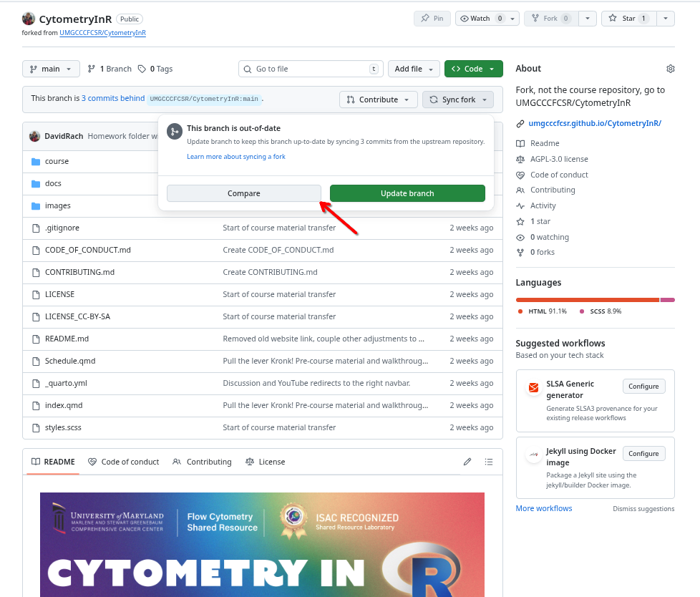The width and height of the screenshot is (700, 597).
Task: Expand the Add file dropdown
Action: pyautogui.click(x=414, y=69)
